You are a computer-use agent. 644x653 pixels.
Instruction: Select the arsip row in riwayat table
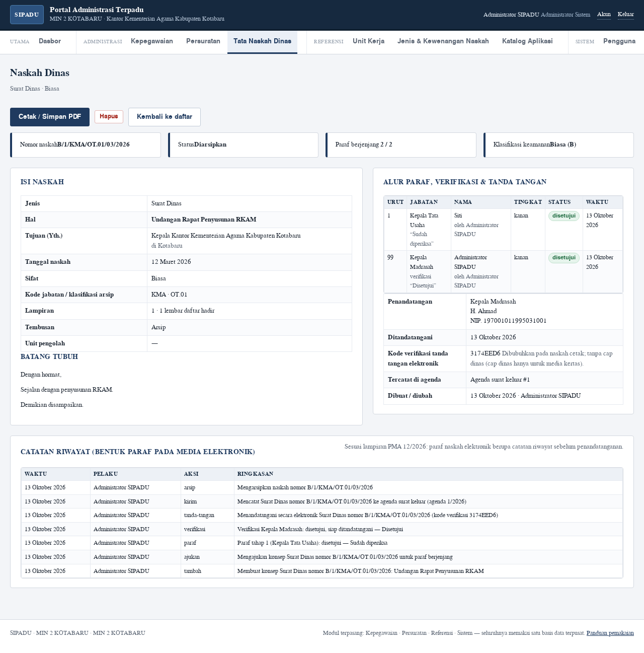322,487
